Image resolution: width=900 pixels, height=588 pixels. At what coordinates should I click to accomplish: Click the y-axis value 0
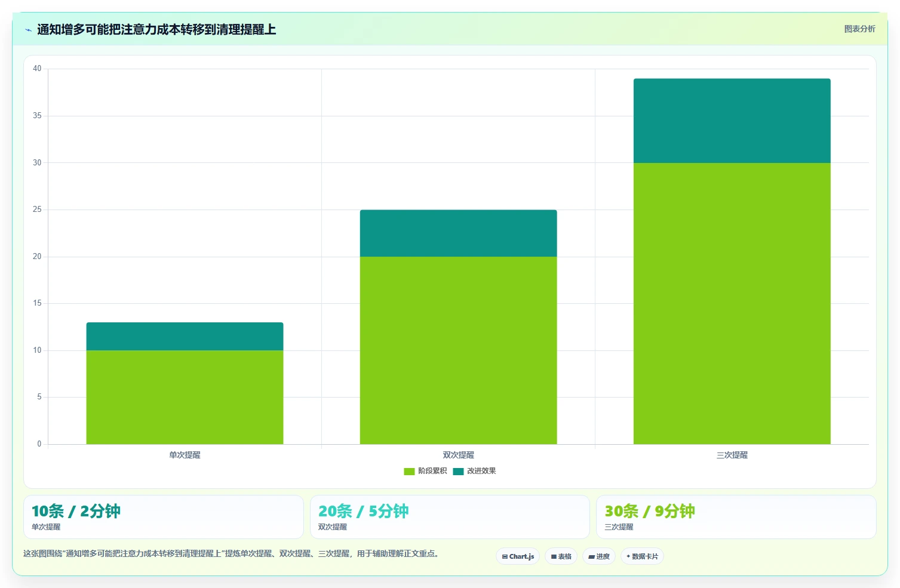pyautogui.click(x=39, y=444)
